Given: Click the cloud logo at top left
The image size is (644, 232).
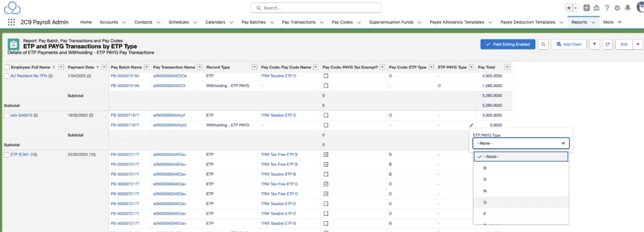Looking at the screenshot, I should point(12,8).
